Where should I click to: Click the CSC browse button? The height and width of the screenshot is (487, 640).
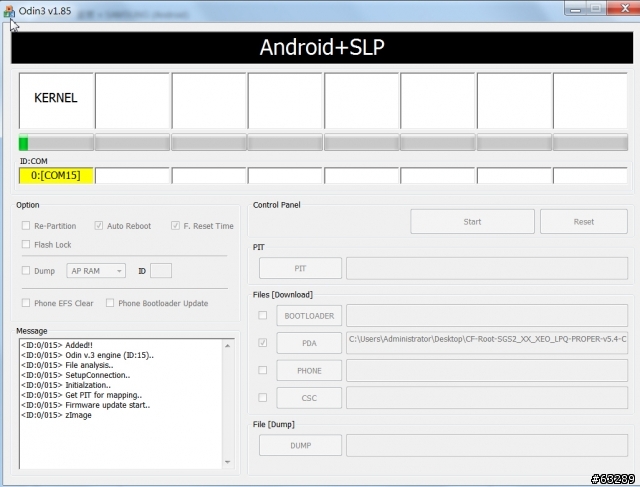pyautogui.click(x=309, y=398)
